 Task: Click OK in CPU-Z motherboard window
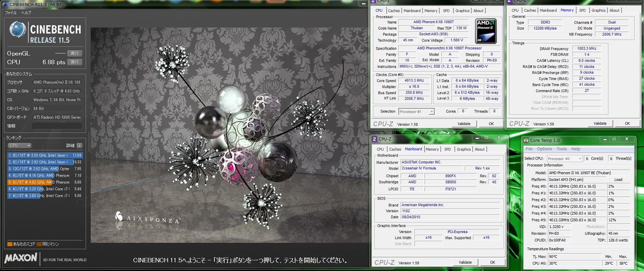[492, 262]
